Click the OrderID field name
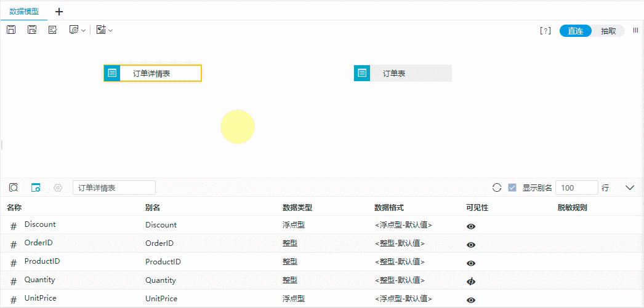This screenshot has height=308, width=644. (39, 243)
